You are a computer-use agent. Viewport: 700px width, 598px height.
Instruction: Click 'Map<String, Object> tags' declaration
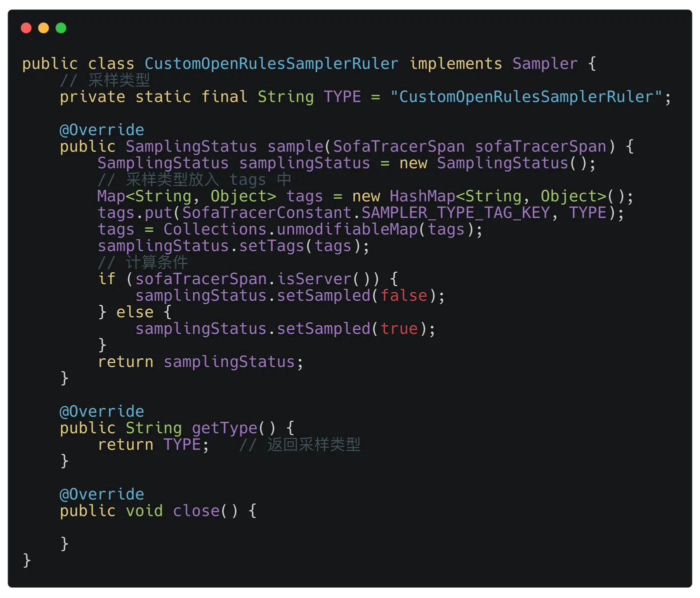coord(210,196)
